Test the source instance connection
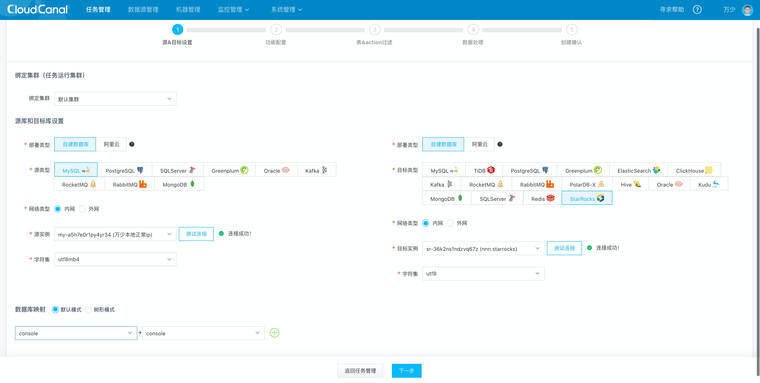The height and width of the screenshot is (383, 760). tap(196, 234)
